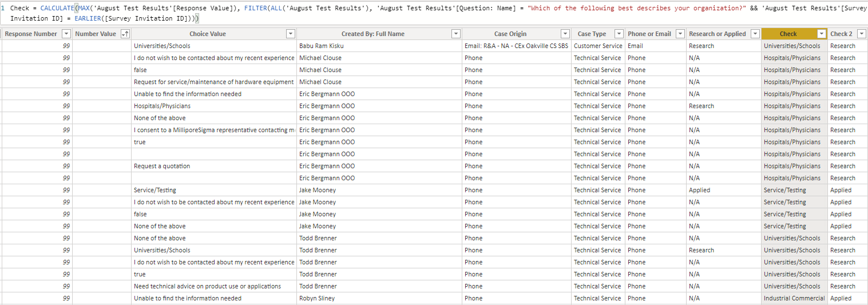
Task: Open the Research or Applied filter dropdown
Action: [755, 34]
